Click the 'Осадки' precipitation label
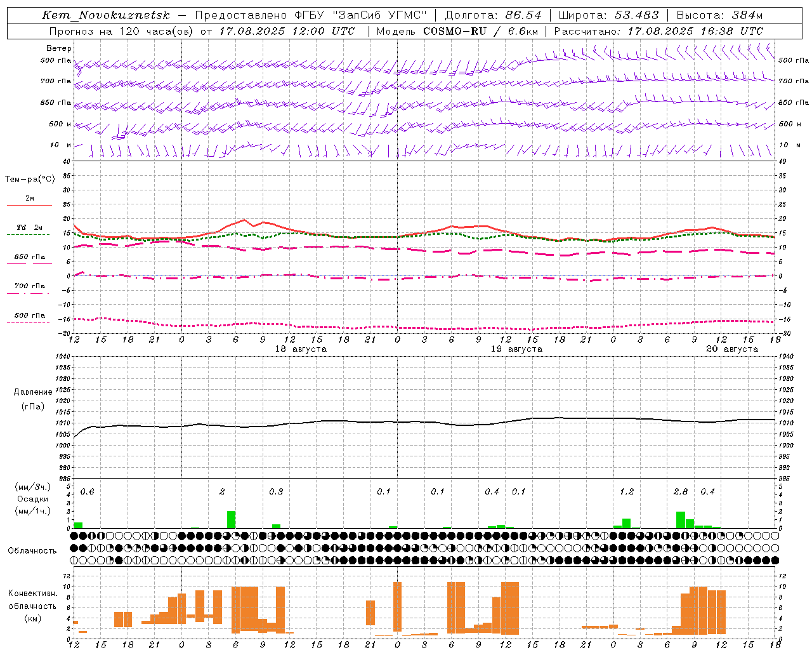 [33, 499]
